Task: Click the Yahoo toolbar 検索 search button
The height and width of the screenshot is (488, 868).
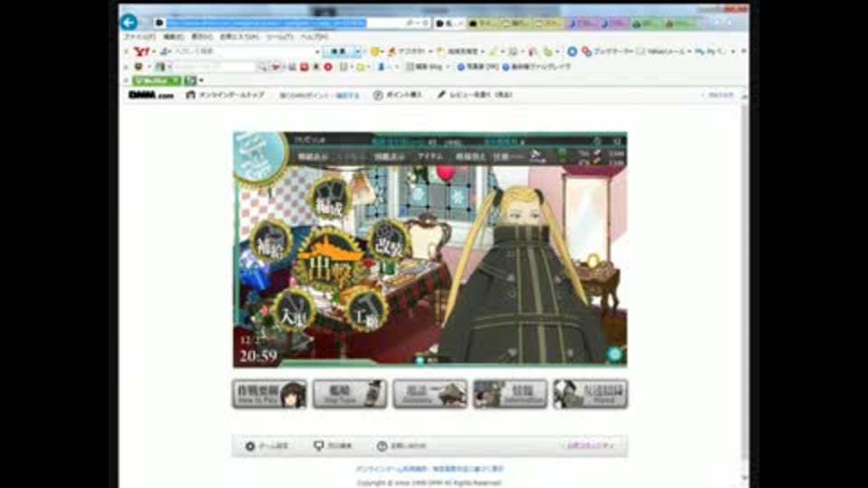Action: point(338,52)
